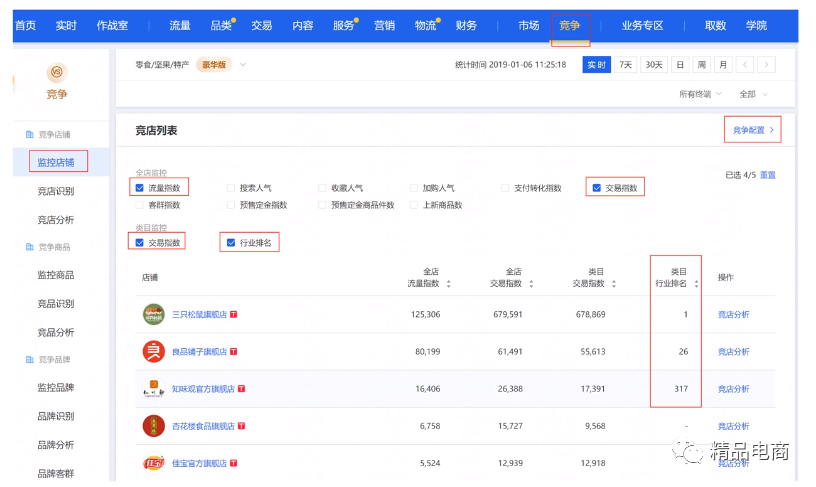The image size is (816, 487).
Task: Open 品牌识别 in the sidebar
Action: (56, 416)
